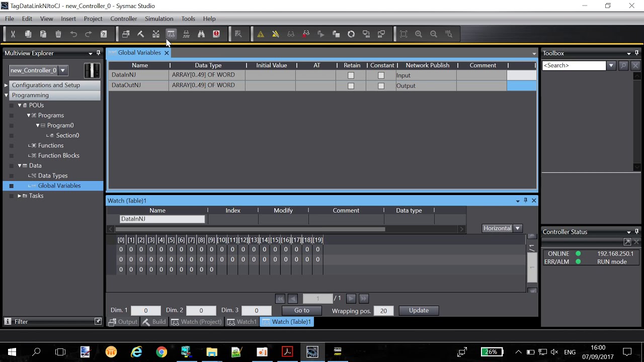
Task: Select Global Variables in the tree
Action: pyautogui.click(x=59, y=186)
